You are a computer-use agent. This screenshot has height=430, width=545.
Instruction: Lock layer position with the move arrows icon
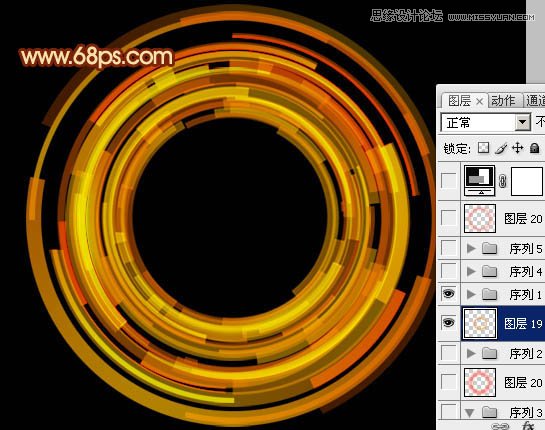pos(518,148)
